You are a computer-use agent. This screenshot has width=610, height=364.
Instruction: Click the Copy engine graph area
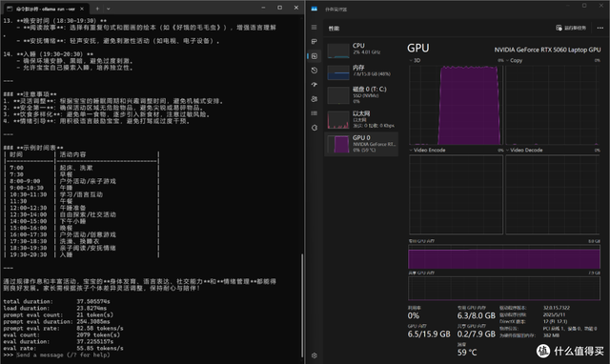click(x=553, y=105)
